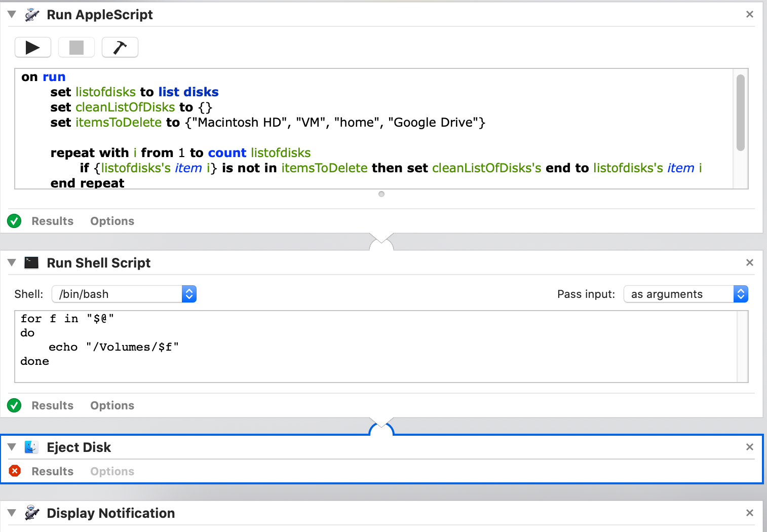Click the 'repeat with i from 1' code line
Image resolution: width=767 pixels, height=532 pixels.
point(180,153)
